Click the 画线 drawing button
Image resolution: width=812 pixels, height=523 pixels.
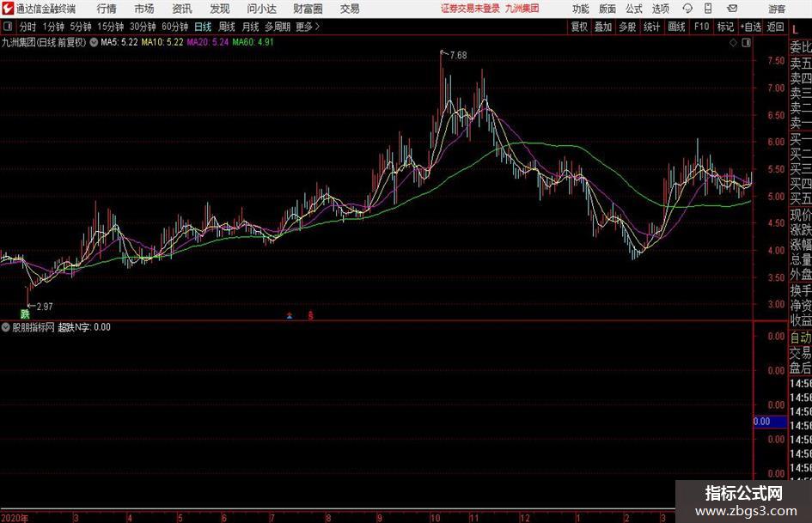(x=677, y=27)
